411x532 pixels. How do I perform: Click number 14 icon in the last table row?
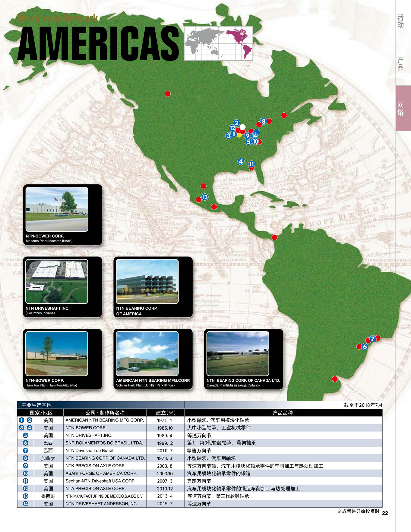[26, 504]
